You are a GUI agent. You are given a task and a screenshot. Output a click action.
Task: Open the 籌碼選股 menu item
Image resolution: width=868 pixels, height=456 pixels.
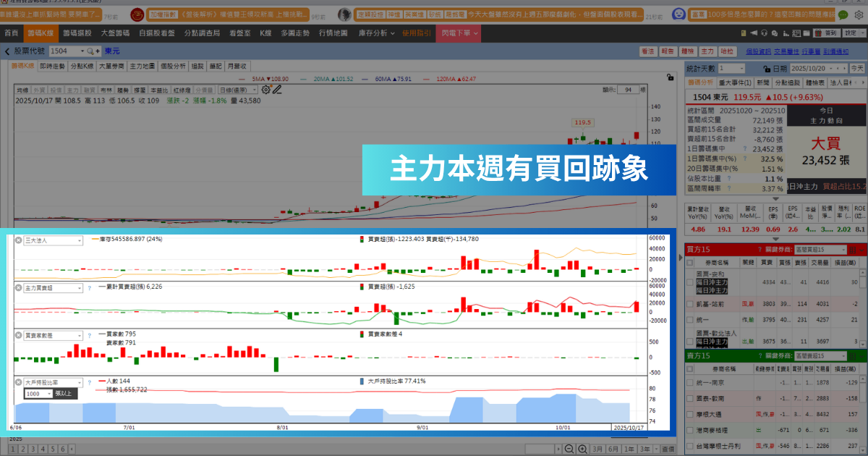tap(77, 33)
